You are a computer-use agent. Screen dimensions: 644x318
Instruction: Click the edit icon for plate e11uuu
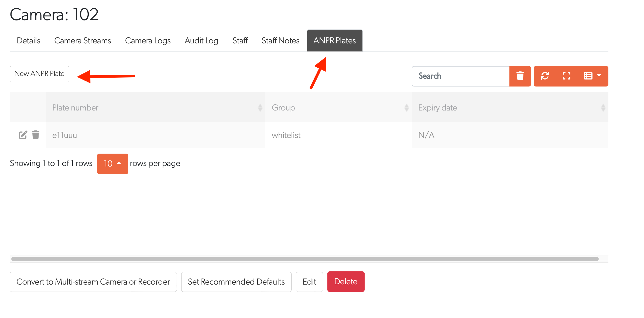coord(23,135)
